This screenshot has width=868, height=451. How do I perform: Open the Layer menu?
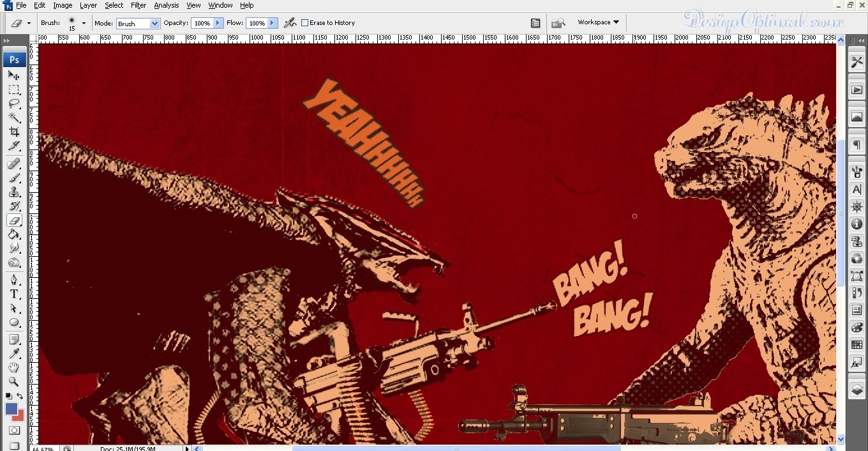pos(88,5)
